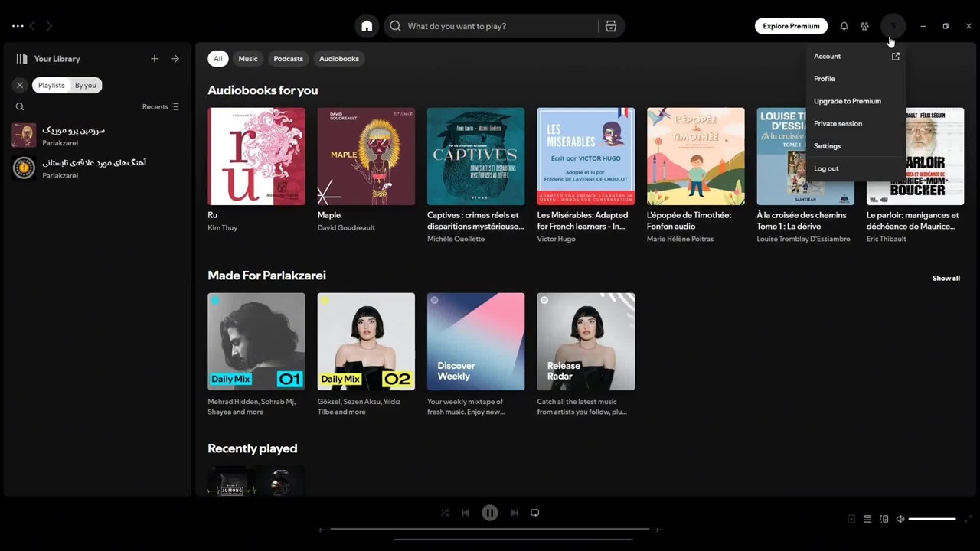Select Settings from the profile menu

[827, 146]
